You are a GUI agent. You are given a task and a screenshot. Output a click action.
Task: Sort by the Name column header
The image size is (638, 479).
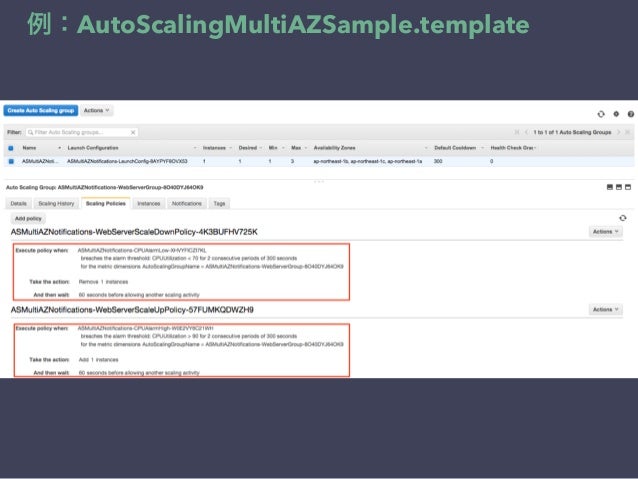[x=29, y=148]
